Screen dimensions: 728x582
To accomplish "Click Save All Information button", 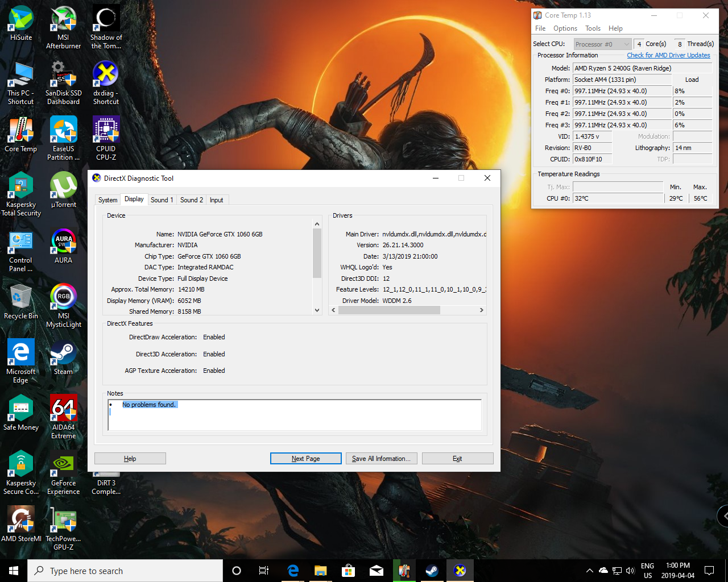I will (382, 459).
